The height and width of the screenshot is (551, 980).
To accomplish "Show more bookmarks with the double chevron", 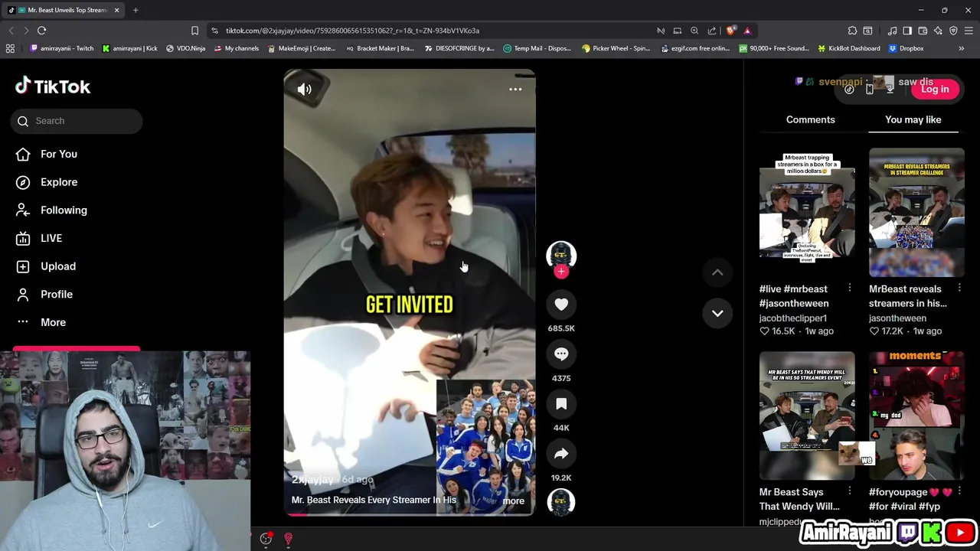I will point(962,48).
